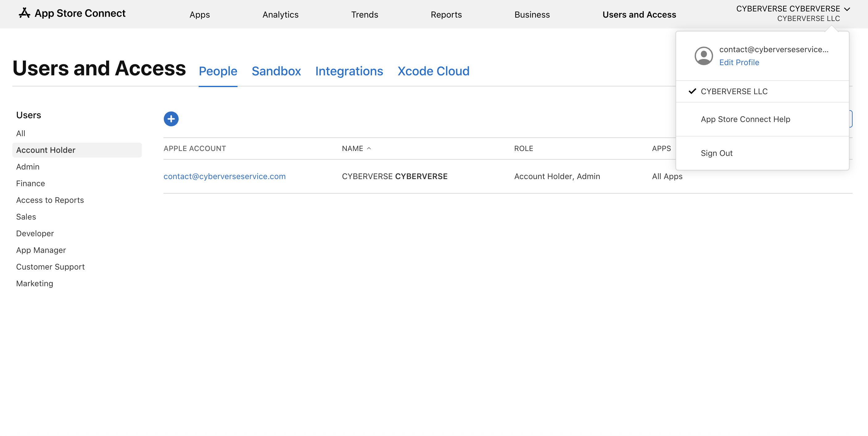Click the blue plus add user icon
This screenshot has width=868, height=436.
tap(171, 119)
